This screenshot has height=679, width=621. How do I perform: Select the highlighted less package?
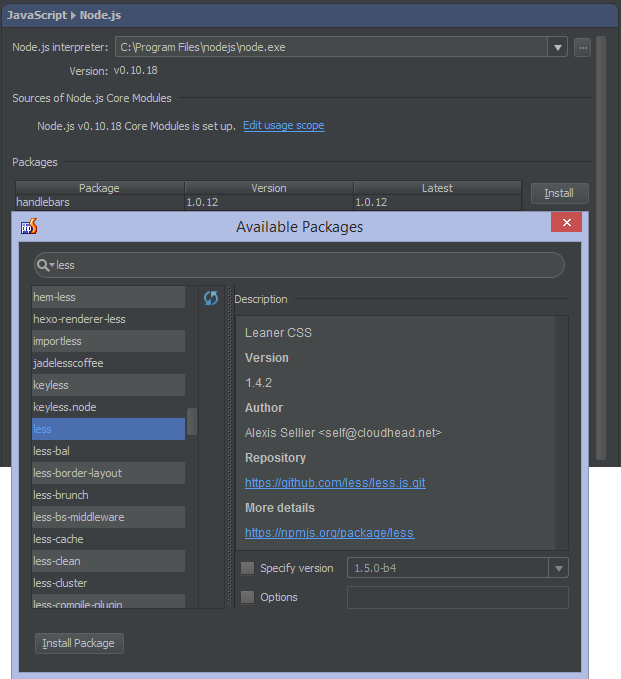pyautogui.click(x=108, y=429)
